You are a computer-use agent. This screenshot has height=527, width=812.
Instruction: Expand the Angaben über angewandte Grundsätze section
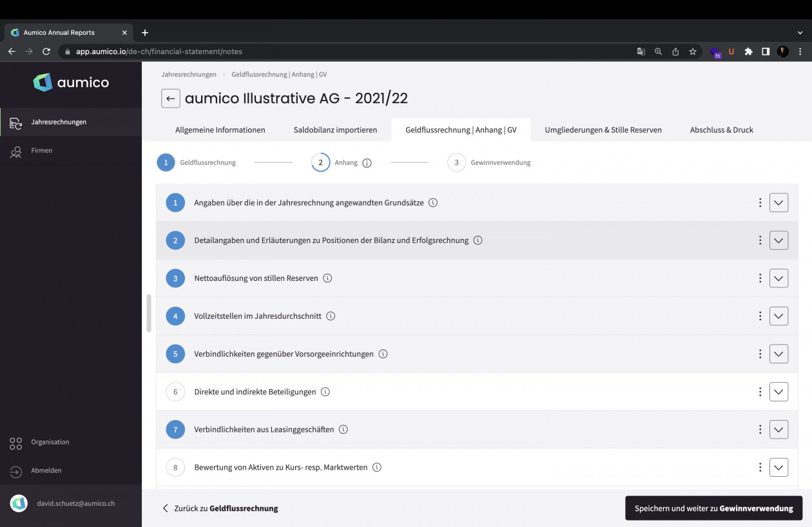point(778,203)
